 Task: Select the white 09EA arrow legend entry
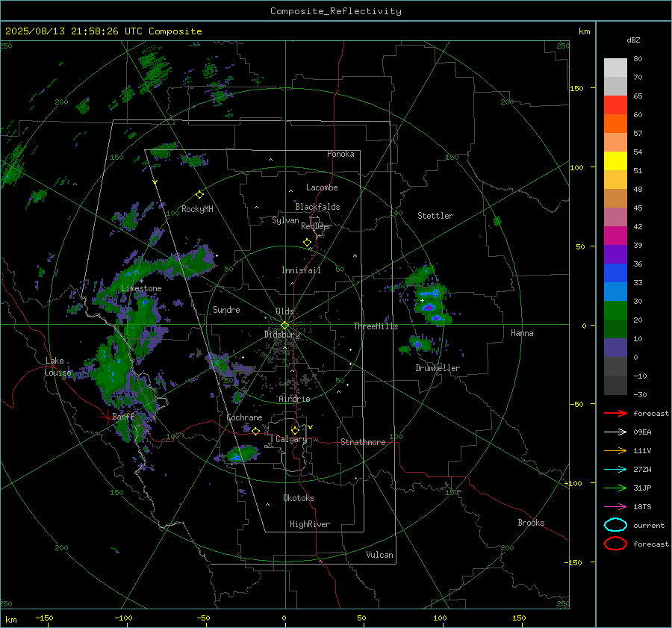(615, 432)
